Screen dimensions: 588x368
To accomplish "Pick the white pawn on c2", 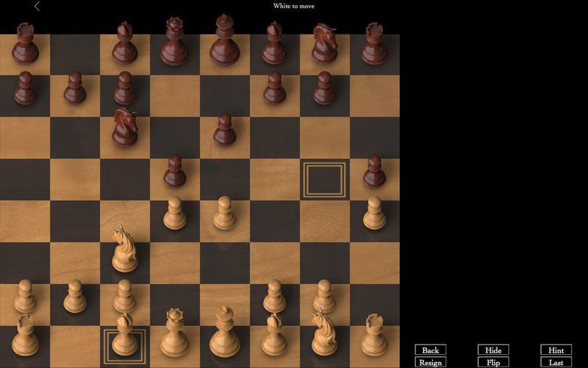I will click(x=125, y=296).
